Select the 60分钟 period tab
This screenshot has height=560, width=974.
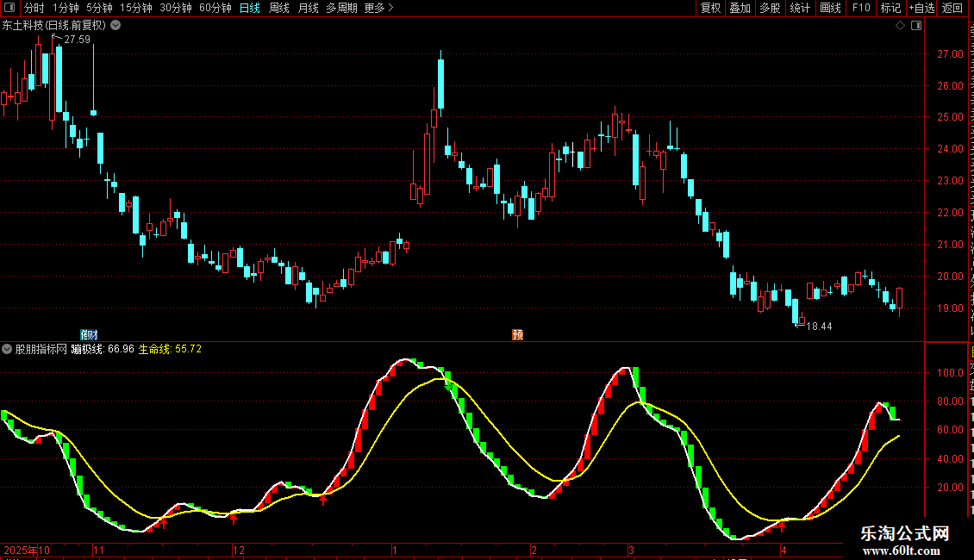point(215,8)
